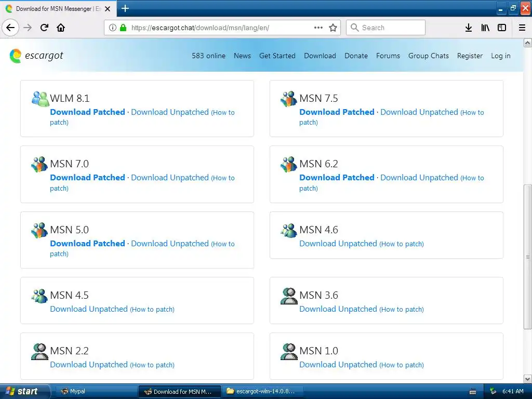Click the browser Search box

[385, 28]
